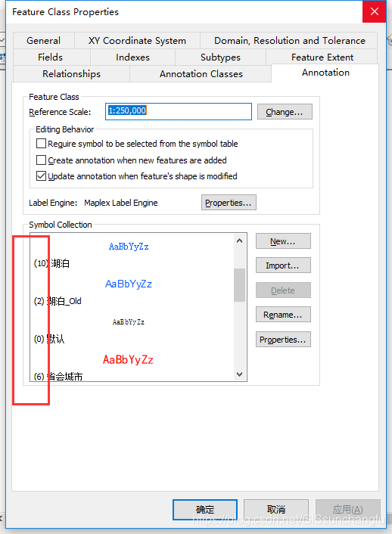Select the Annotation tab
The image size is (392, 534).
coord(325,73)
